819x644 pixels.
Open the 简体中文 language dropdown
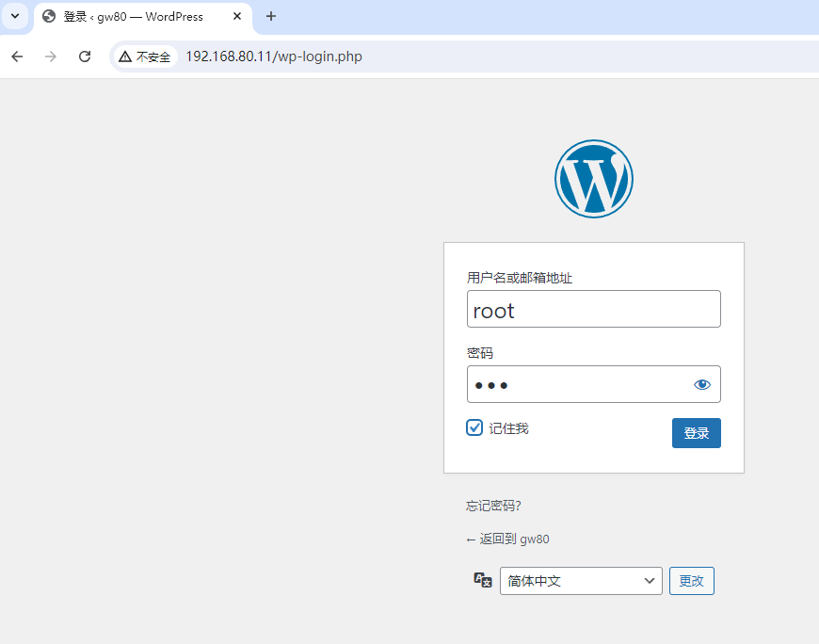click(581, 581)
